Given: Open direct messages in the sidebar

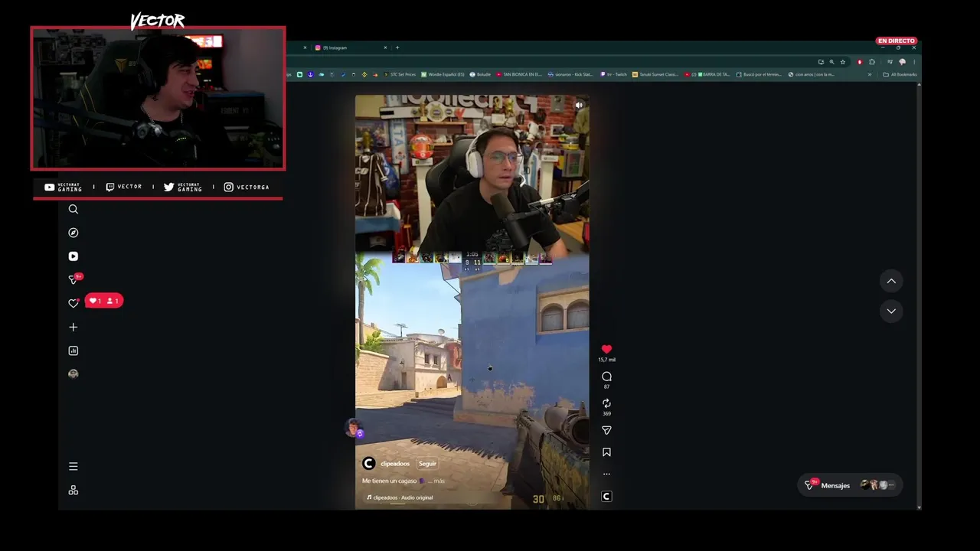Looking at the screenshot, I should (x=73, y=279).
